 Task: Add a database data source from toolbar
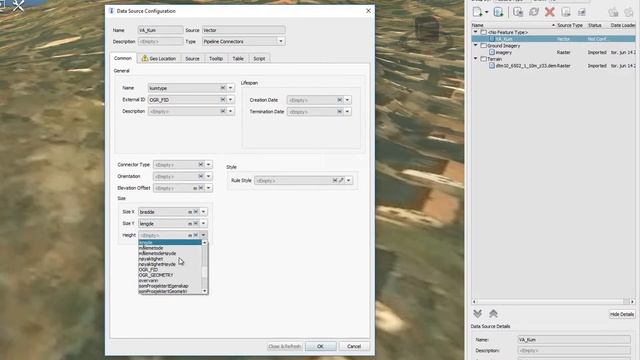point(498,12)
